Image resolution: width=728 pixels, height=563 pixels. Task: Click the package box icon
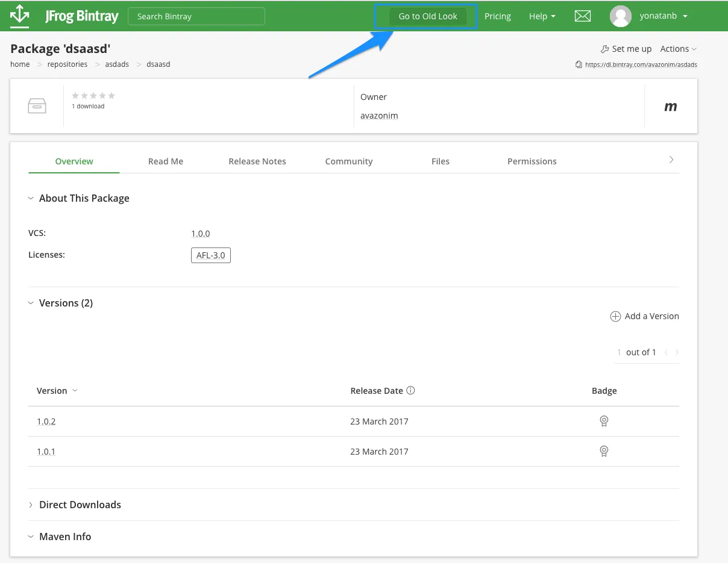click(x=37, y=106)
